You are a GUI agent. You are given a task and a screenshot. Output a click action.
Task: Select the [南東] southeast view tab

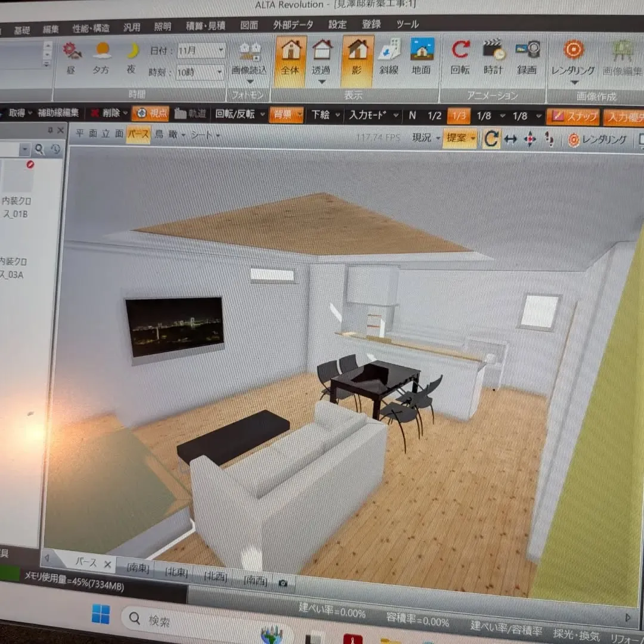[x=138, y=568]
